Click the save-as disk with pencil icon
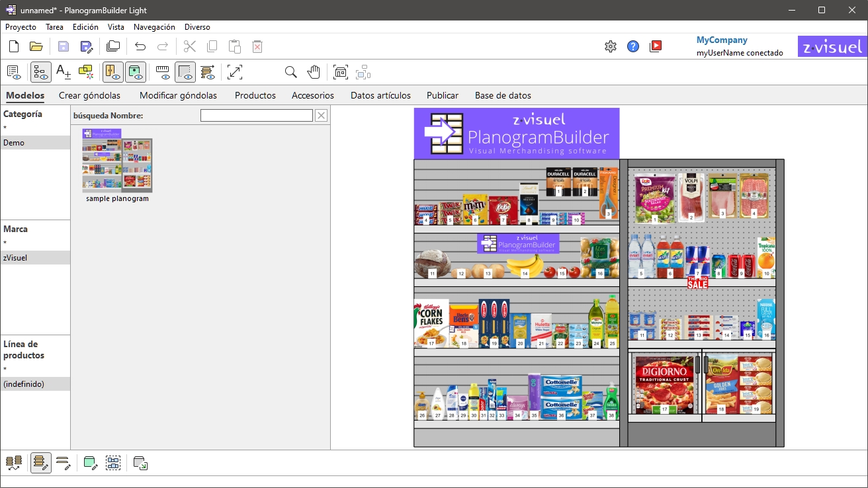Screen dimensions: 868x488 point(87,46)
